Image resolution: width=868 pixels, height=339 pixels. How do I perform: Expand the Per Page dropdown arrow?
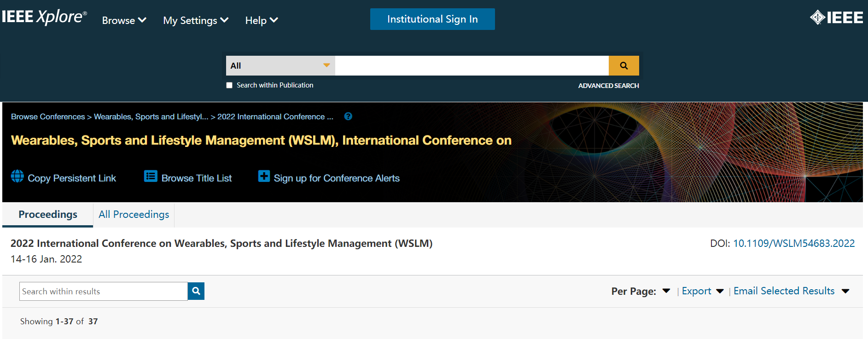(x=666, y=291)
